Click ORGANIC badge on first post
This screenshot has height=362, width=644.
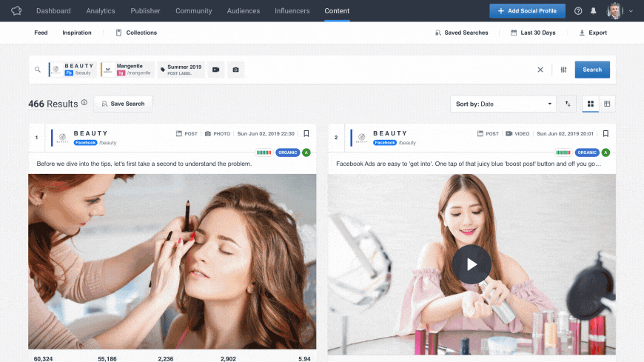(287, 152)
